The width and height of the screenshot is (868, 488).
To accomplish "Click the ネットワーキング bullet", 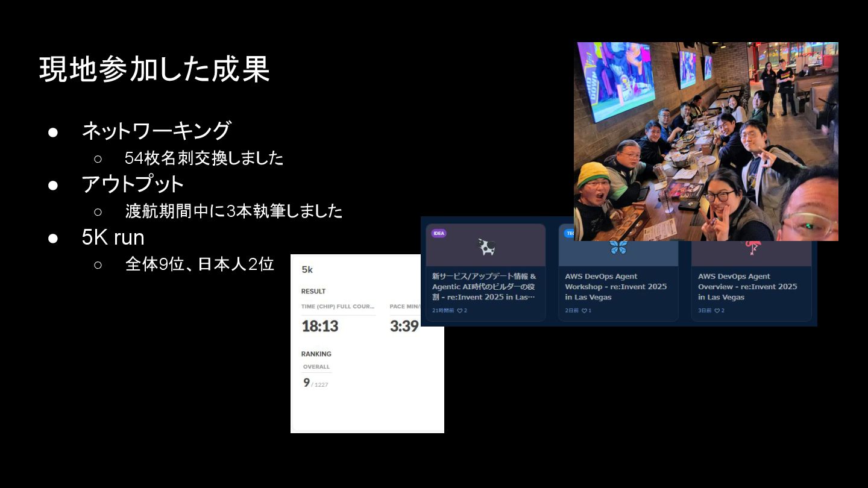I will pyautogui.click(x=156, y=131).
